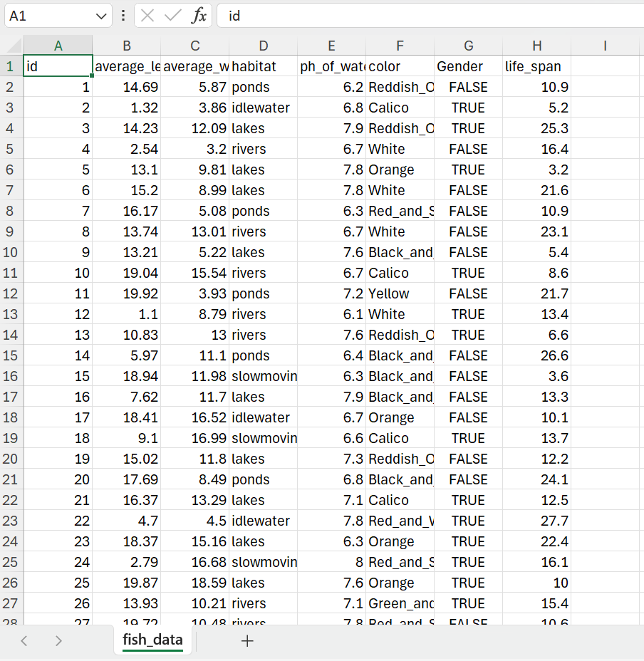Open the vertical ellipsis menu next to Name Box
The width and height of the screenshot is (644, 661).
[x=123, y=16]
